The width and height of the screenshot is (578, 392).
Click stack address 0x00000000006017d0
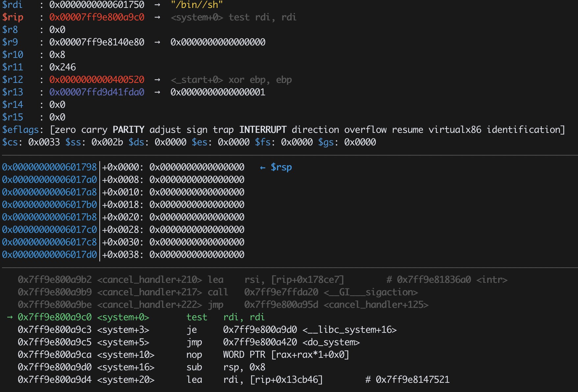click(49, 255)
